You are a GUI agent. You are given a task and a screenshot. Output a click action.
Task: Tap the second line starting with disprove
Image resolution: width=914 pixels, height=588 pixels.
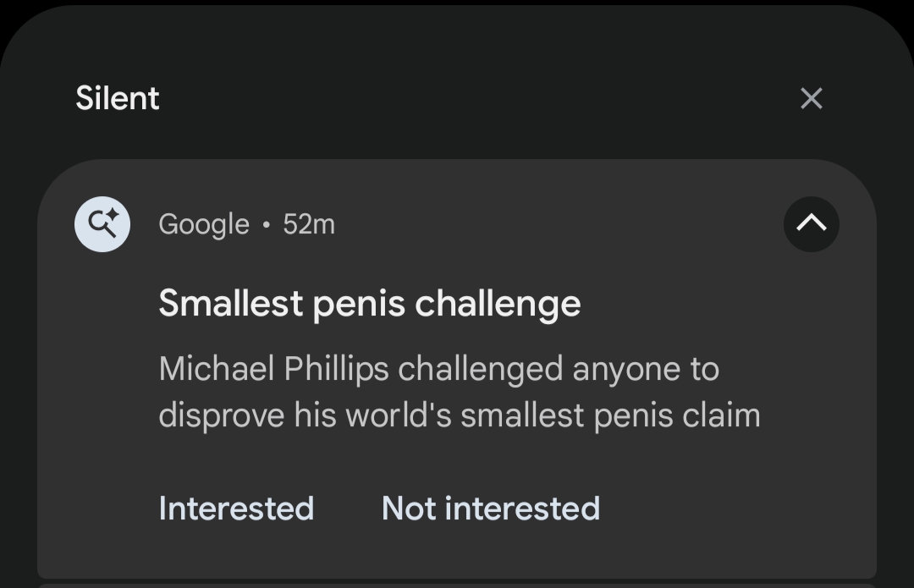point(459,415)
